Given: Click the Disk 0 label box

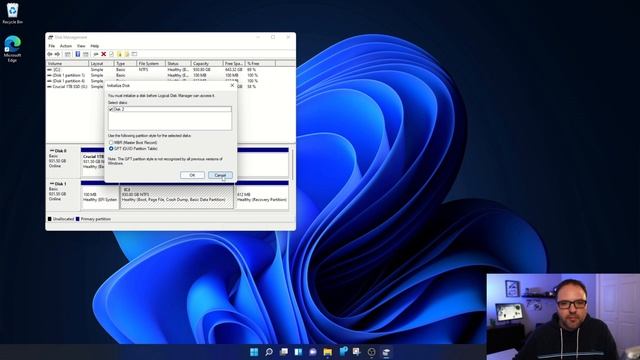Looking at the screenshot, I should tap(63, 162).
